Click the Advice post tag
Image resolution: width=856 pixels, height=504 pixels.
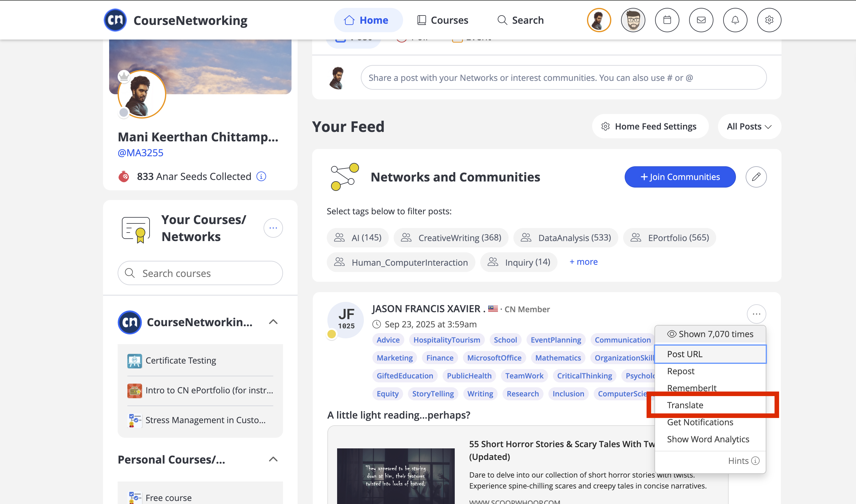388,340
